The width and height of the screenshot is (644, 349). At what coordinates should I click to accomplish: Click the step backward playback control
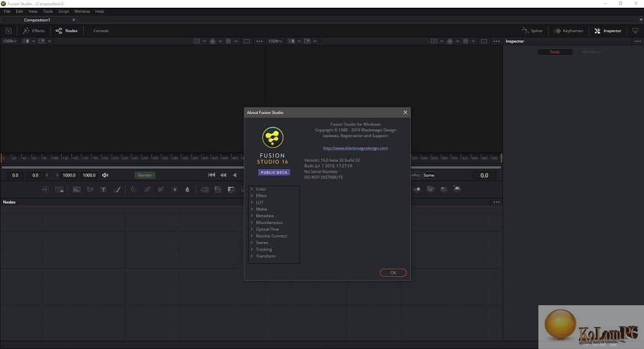point(223,175)
